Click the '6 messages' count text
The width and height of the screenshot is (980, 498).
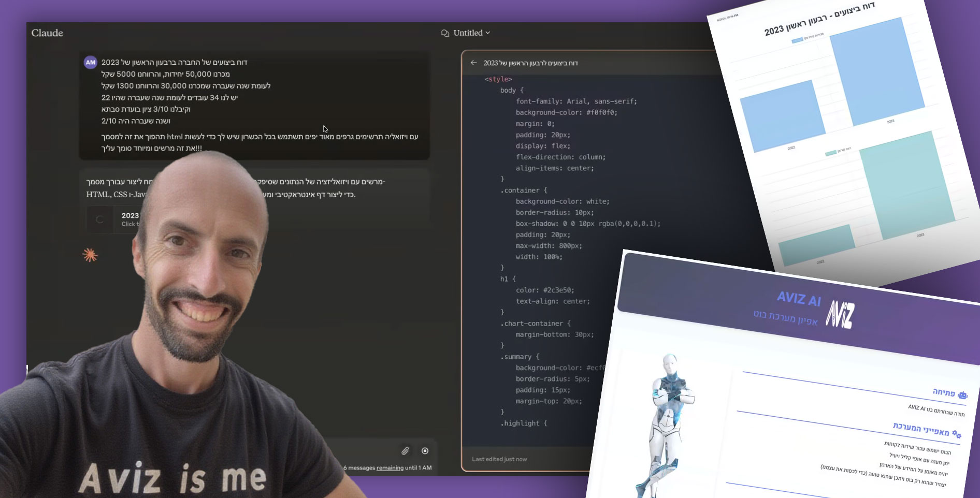(359, 468)
